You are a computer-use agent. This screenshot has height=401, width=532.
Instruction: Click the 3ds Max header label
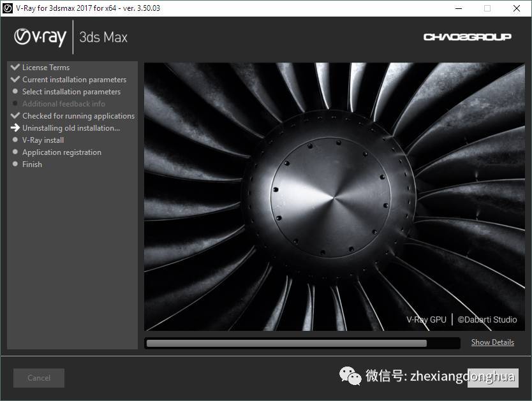pos(103,37)
